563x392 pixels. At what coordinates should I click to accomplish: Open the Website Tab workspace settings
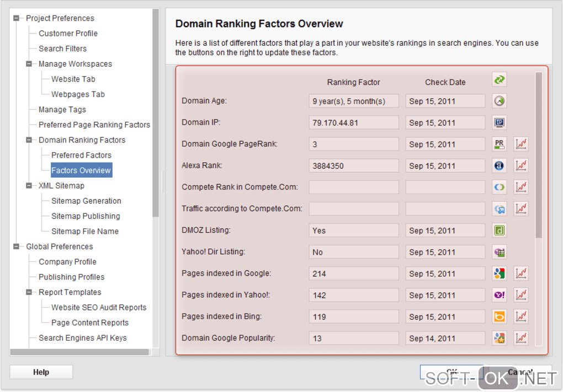click(x=73, y=79)
